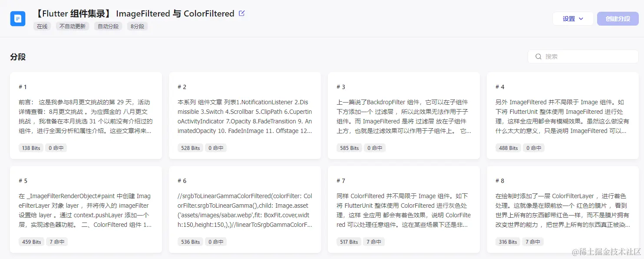Click the 在线 status tag
The height and width of the screenshot is (259, 644).
[42, 26]
